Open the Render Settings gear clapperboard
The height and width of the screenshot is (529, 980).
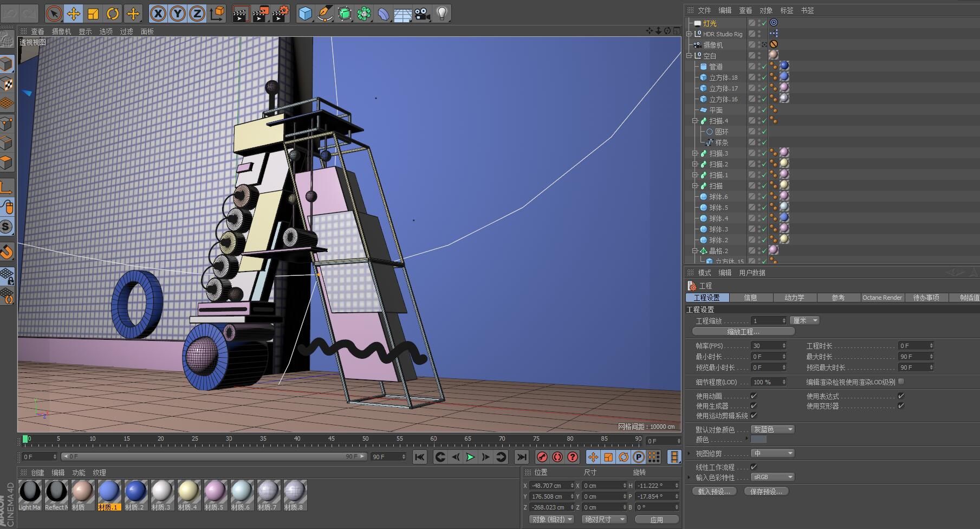[x=281, y=14]
